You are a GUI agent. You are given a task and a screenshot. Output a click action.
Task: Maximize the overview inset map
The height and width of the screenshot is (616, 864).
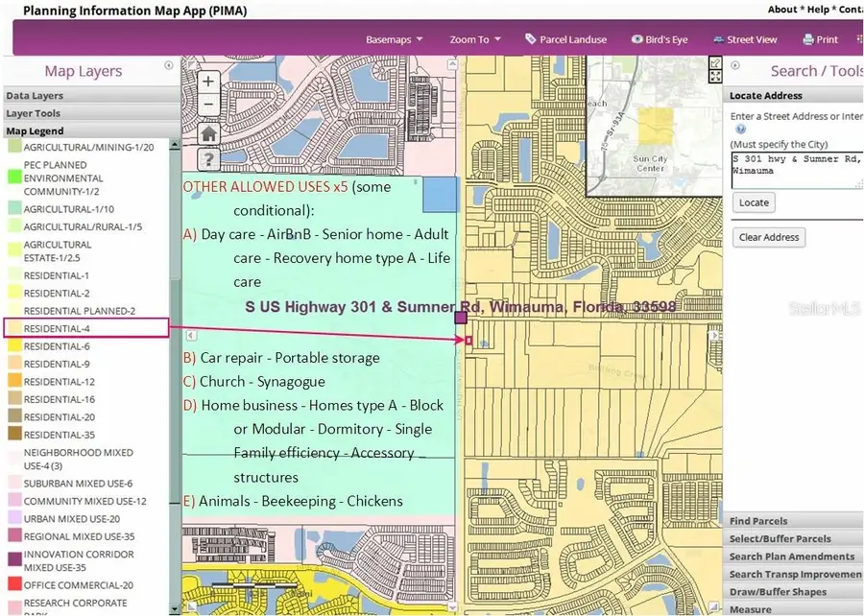tap(715, 76)
